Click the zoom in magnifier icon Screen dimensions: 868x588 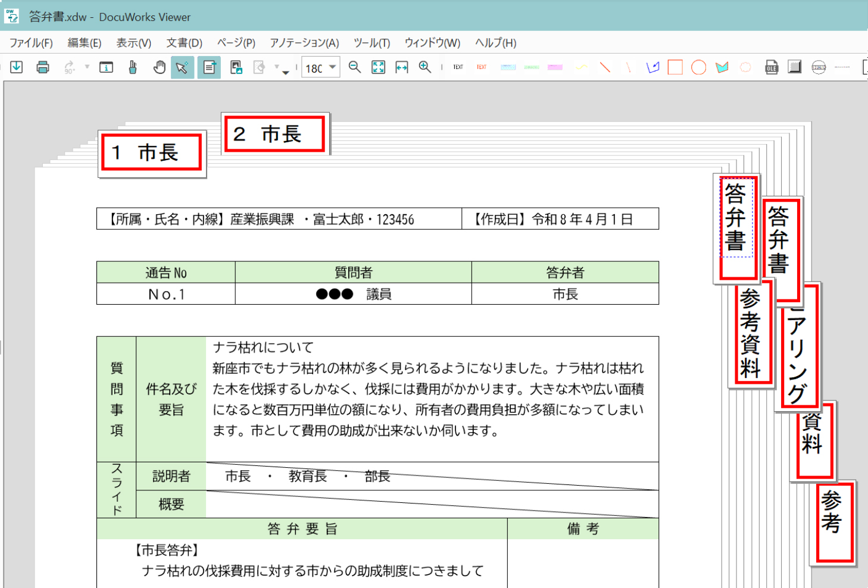point(425,67)
